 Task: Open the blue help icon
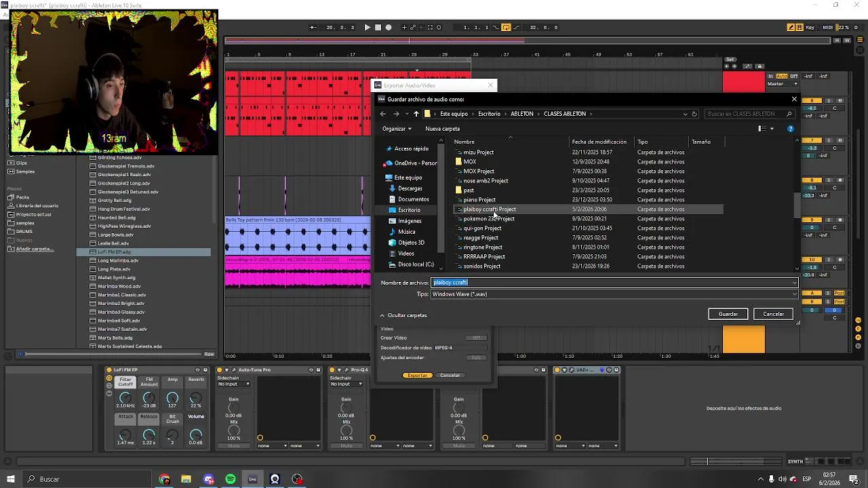(790, 129)
